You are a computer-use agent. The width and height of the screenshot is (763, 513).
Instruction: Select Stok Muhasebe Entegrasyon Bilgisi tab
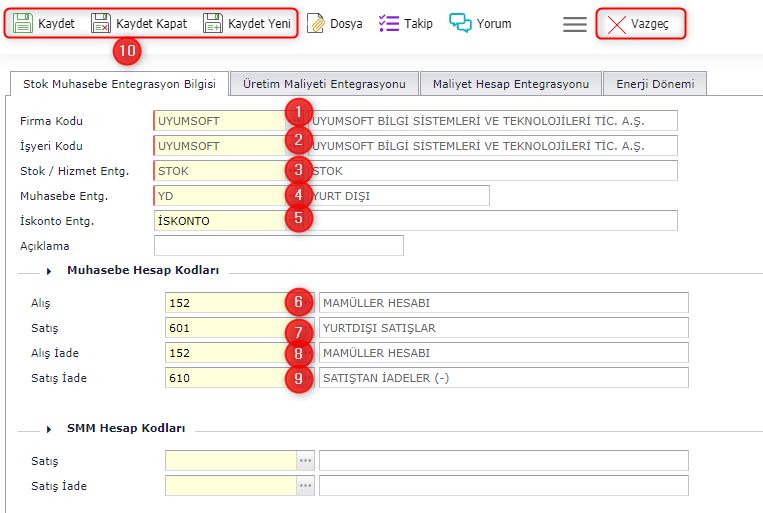(118, 84)
